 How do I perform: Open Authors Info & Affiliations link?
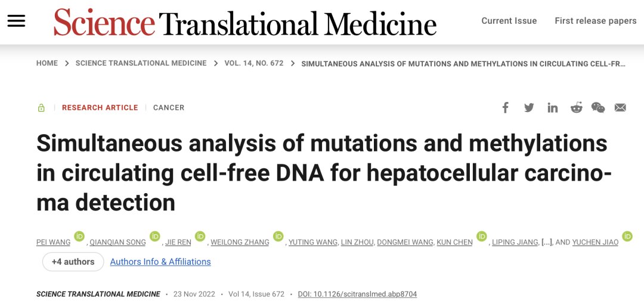(x=160, y=262)
